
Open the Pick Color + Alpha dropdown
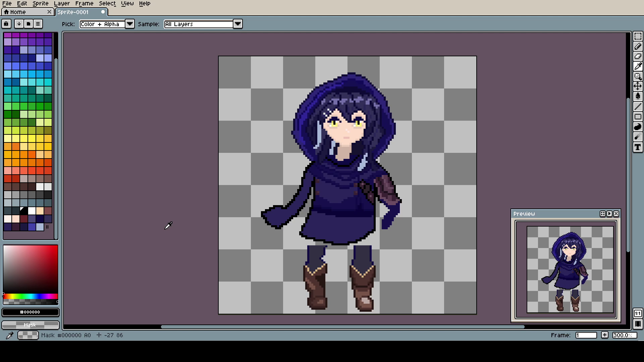point(130,24)
